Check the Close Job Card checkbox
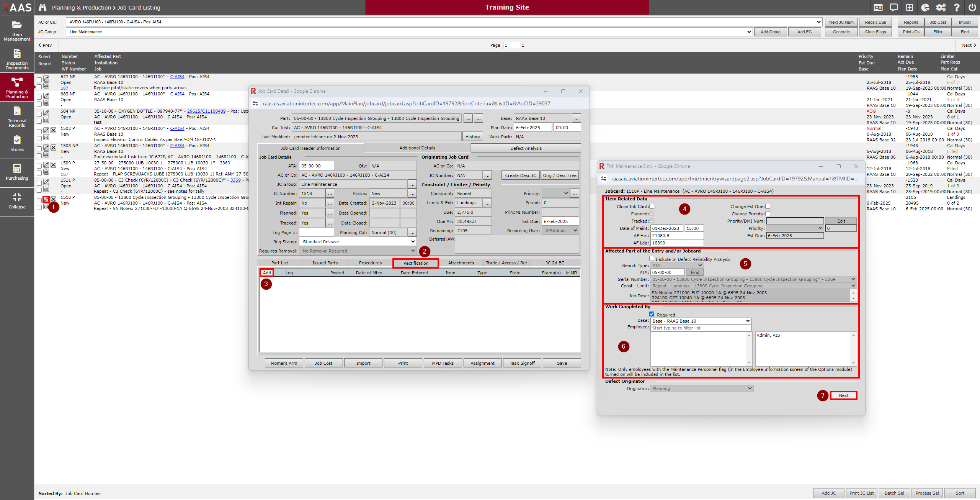Image resolution: width=980 pixels, height=500 pixels. (652, 207)
